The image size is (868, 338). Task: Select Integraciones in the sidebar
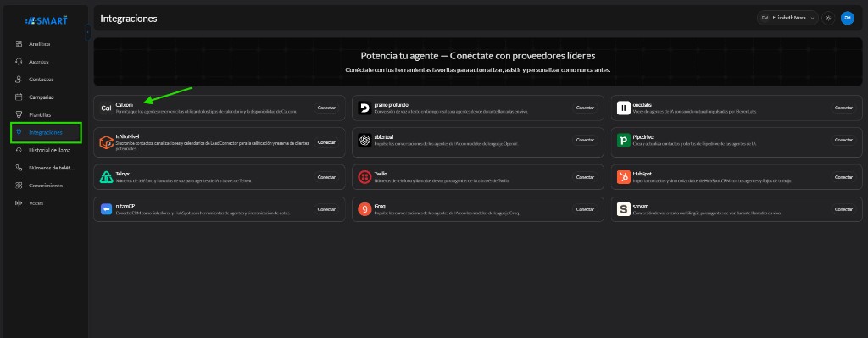click(46, 132)
